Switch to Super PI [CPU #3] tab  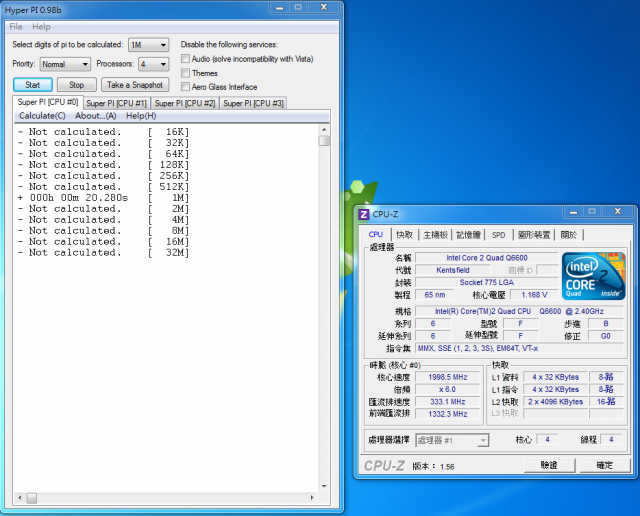[x=253, y=103]
